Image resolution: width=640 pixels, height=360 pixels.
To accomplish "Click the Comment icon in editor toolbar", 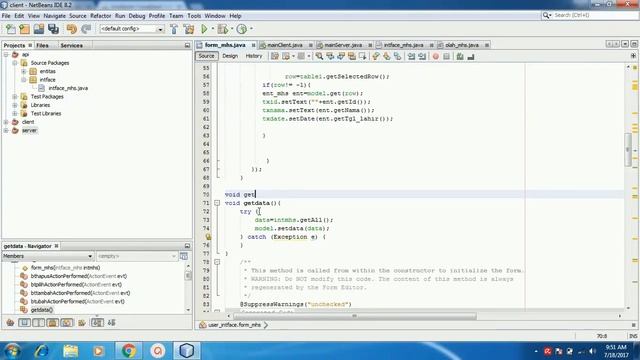I will 460,56.
